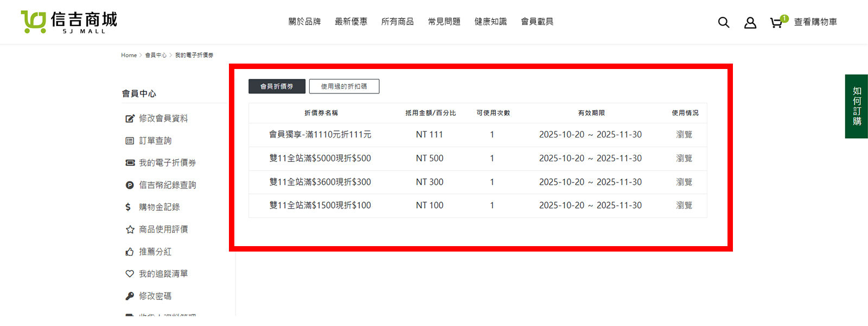Screen dimensions: 868x326
Task: Click 瀏覽 for 雙11全站滿$1500現折$100
Action: [684, 205]
